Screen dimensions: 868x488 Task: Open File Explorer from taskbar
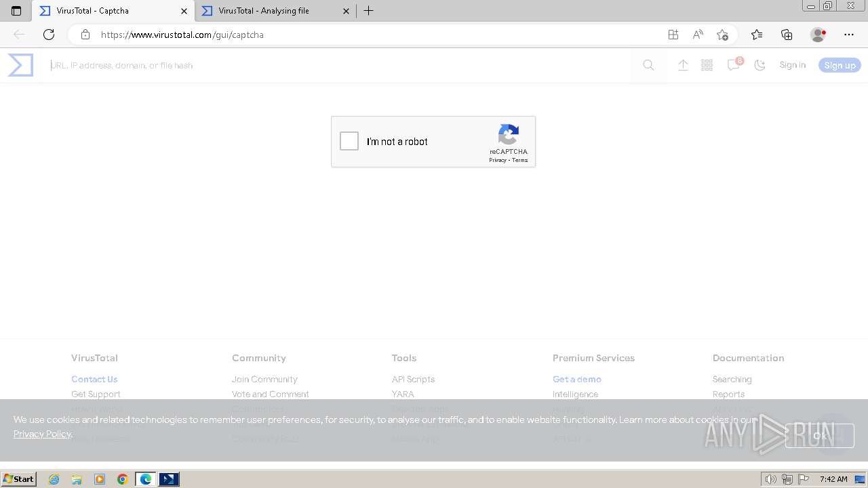(77, 479)
